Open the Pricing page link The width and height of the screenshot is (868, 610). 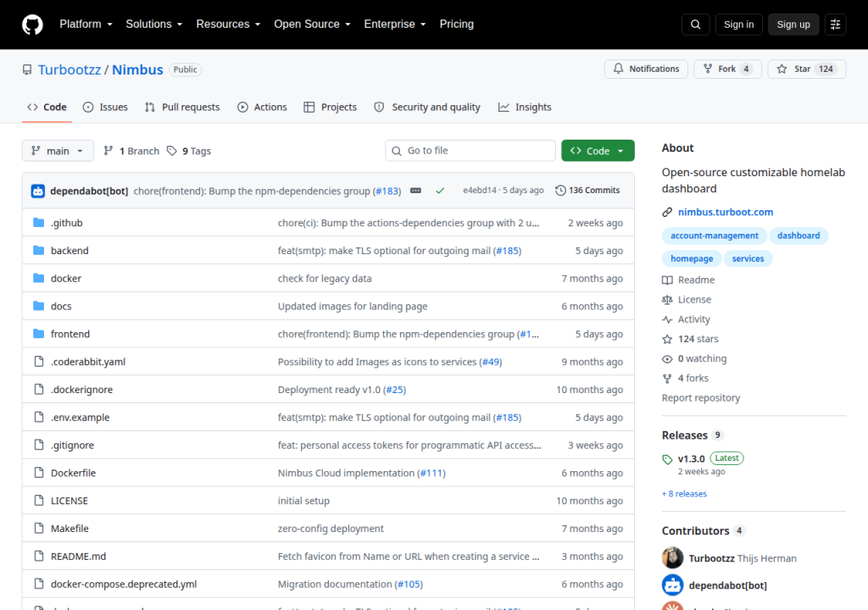(457, 25)
